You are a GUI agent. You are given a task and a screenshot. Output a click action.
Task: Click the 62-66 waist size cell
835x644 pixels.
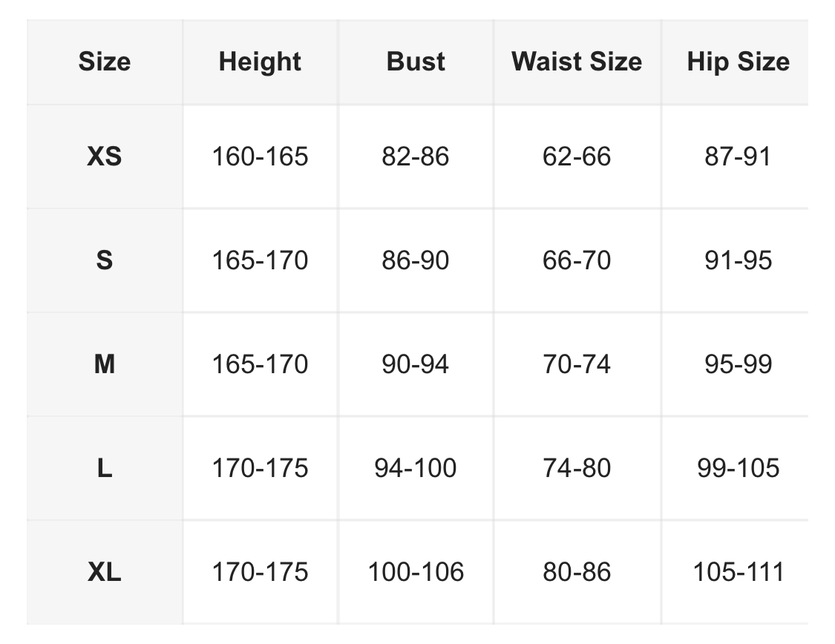pyautogui.click(x=577, y=157)
